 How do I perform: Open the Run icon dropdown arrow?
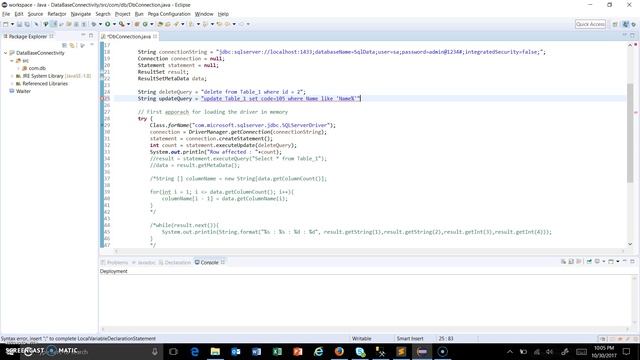coord(114,24)
